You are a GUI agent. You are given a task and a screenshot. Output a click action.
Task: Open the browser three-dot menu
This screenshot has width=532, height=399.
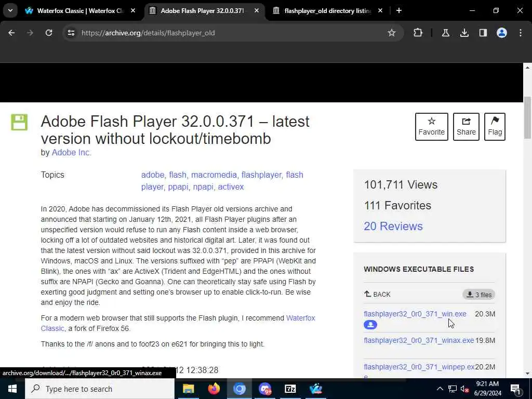pos(521,33)
